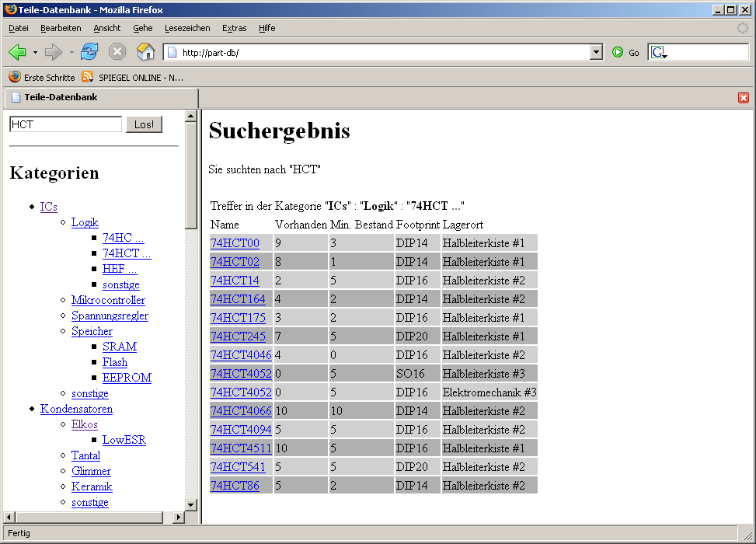Open the Tantal category link

(x=85, y=455)
